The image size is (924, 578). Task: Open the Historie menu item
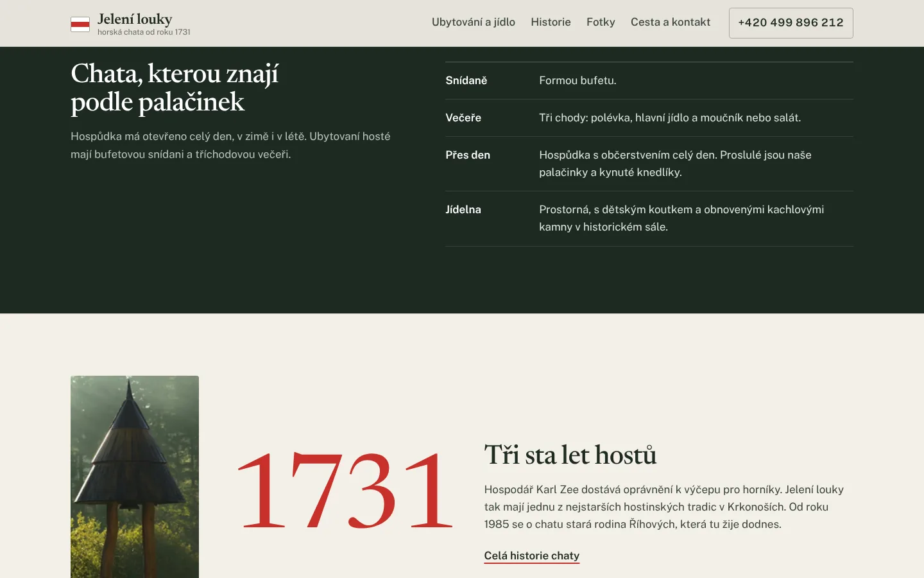(551, 22)
